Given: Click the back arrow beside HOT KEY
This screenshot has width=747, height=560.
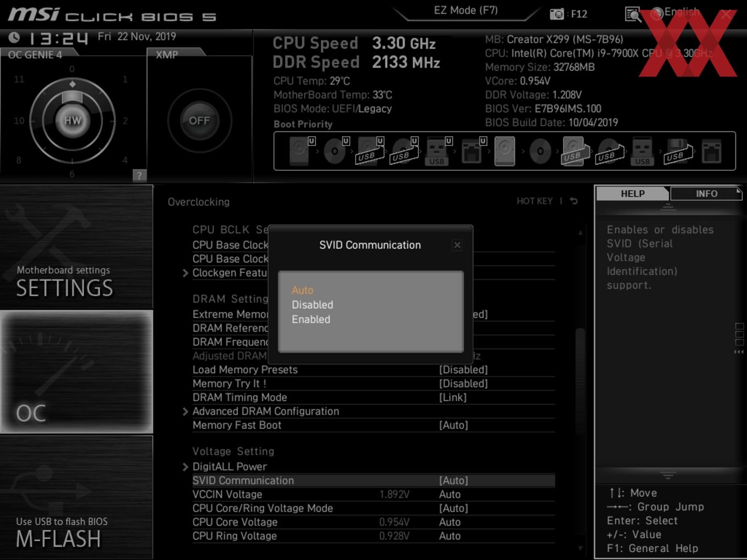Looking at the screenshot, I should coord(574,201).
